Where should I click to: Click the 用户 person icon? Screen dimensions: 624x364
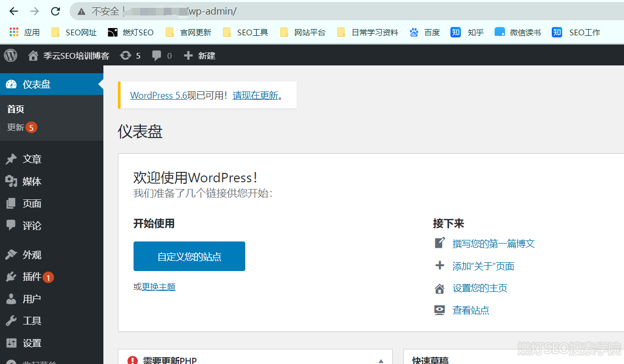(11, 299)
